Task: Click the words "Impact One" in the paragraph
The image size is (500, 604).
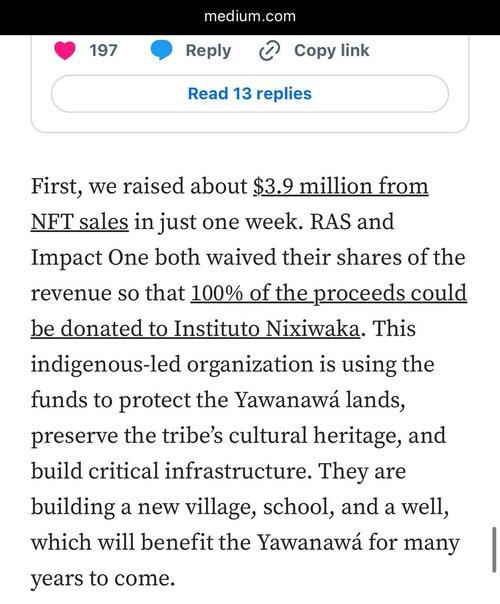Action: coord(90,258)
